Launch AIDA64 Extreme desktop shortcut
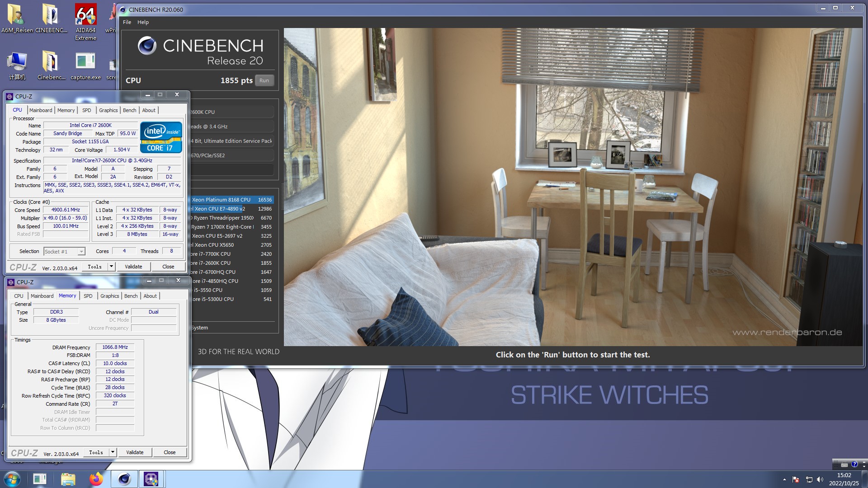The height and width of the screenshot is (488, 868). coord(85,22)
